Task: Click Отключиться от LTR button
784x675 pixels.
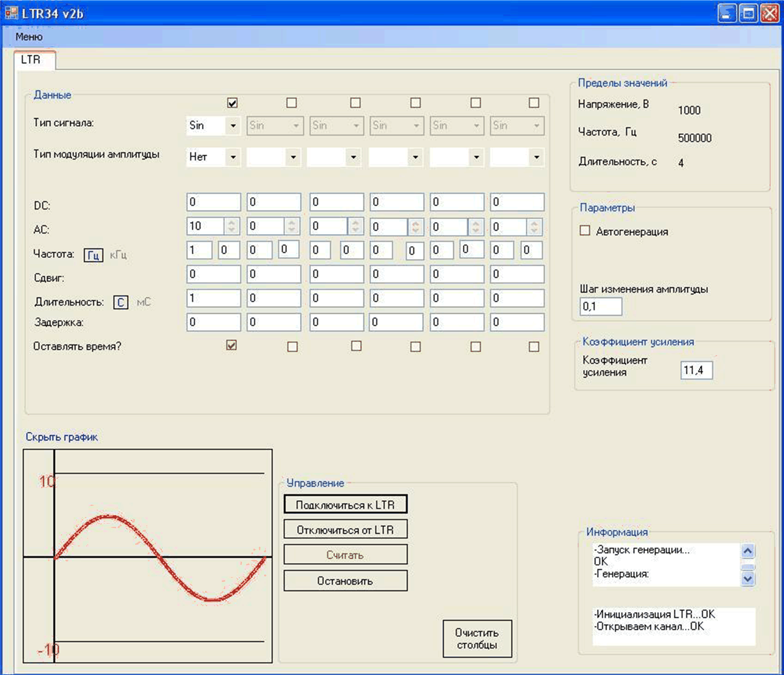Action: tap(346, 529)
